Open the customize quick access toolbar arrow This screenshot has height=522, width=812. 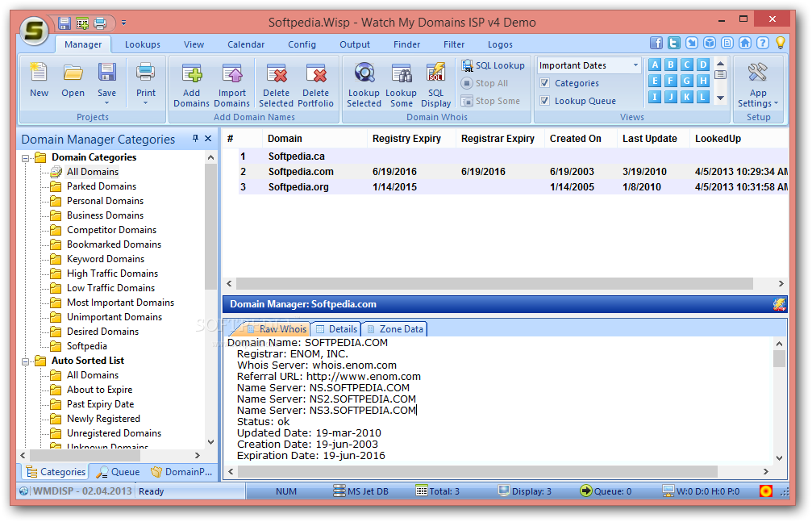click(x=123, y=23)
